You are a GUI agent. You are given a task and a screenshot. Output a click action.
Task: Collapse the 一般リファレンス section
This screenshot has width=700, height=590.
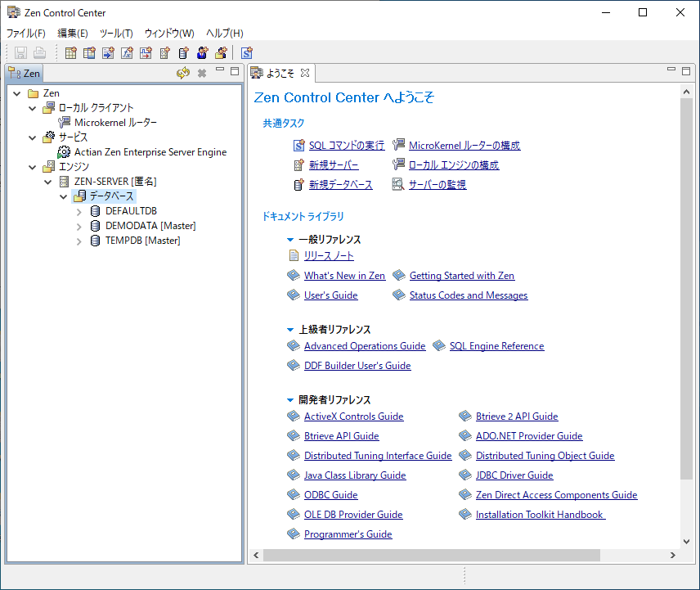coord(290,240)
